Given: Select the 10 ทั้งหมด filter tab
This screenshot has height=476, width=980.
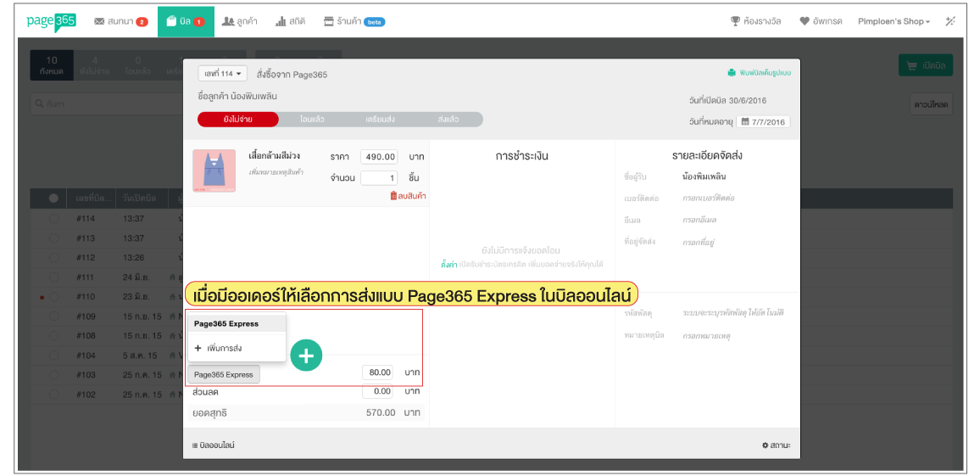Looking at the screenshot, I should click(52, 65).
